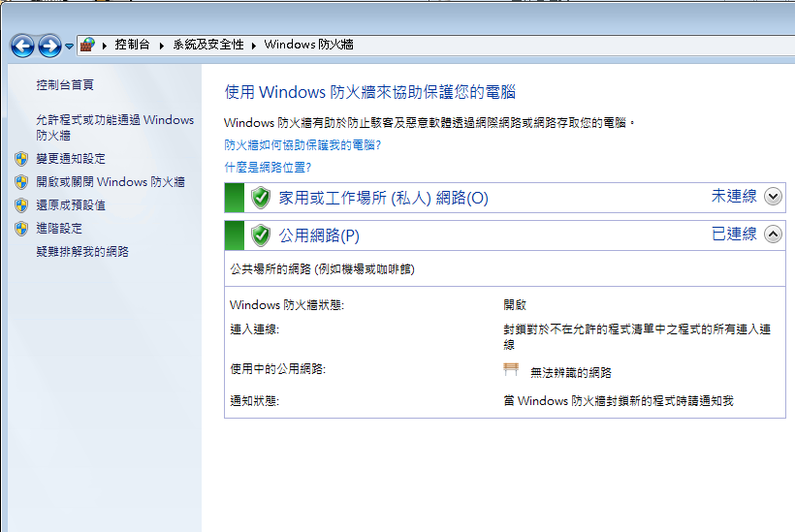
Task: Open 什麼是網路位置? help link
Action: (x=268, y=168)
